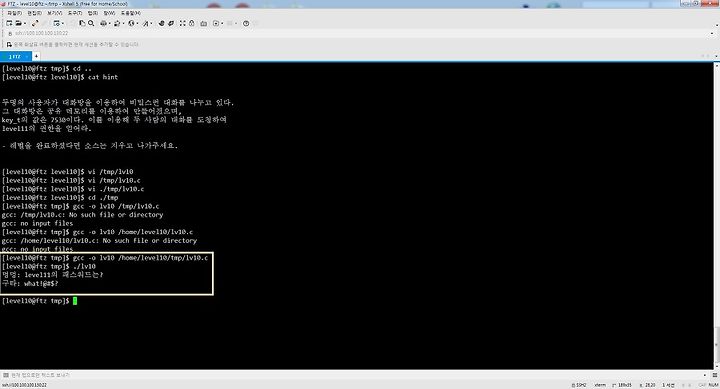
Task: Click the NUM indicator in status bar
Action: 714,385
